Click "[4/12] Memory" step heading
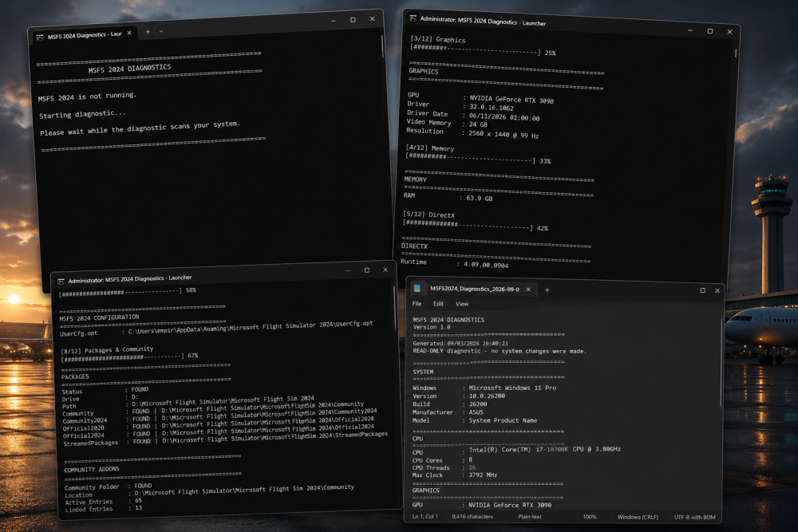This screenshot has width=798, height=532. pos(429,148)
